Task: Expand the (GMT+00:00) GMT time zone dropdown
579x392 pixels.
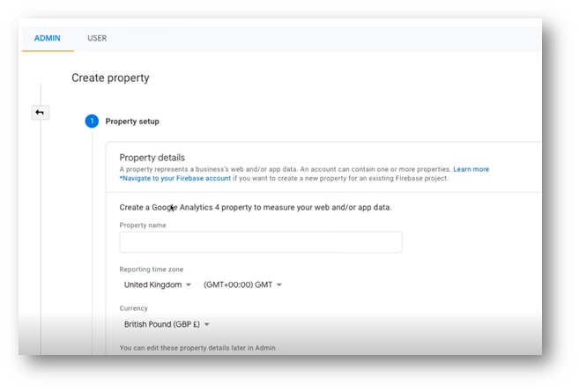Action: tap(242, 285)
